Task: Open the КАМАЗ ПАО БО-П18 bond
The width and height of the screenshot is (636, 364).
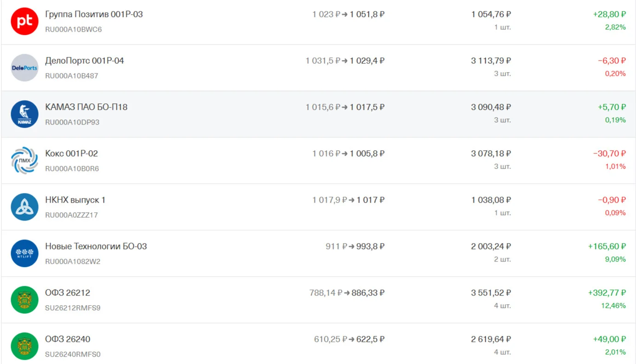Action: 86,107
